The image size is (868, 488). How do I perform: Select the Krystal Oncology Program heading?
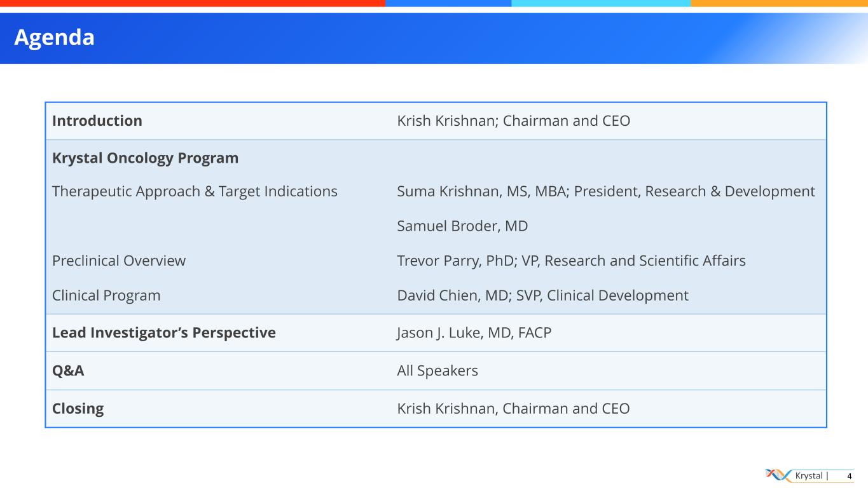pyautogui.click(x=145, y=158)
